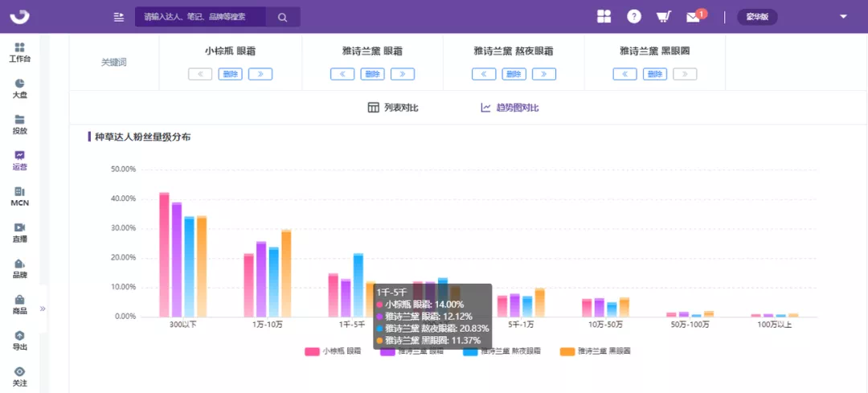Move 雅诗兰黛 熬夜眼霜 keyword left
The width and height of the screenshot is (868, 393).
click(484, 74)
